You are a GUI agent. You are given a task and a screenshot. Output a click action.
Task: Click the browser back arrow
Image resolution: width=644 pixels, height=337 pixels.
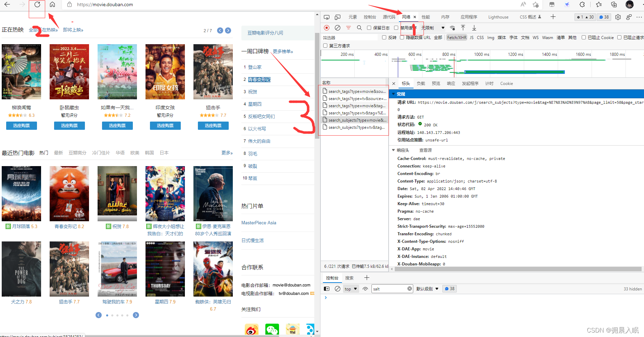point(7,4)
